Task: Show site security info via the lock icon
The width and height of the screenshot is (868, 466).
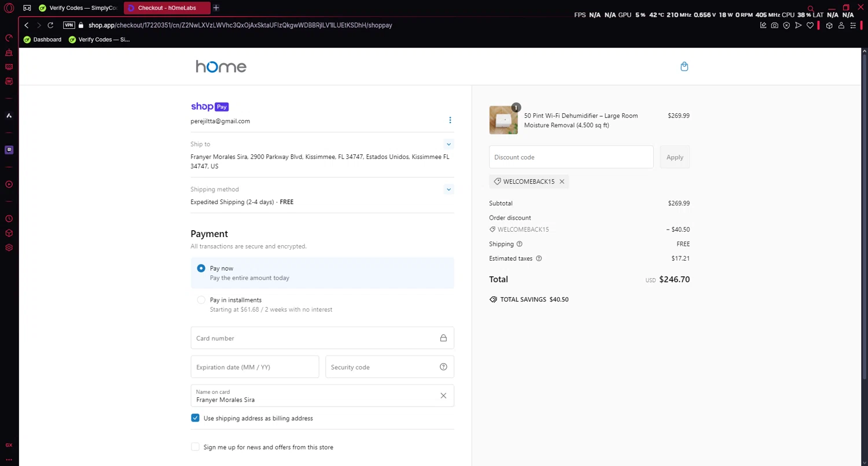Action: 81,25
